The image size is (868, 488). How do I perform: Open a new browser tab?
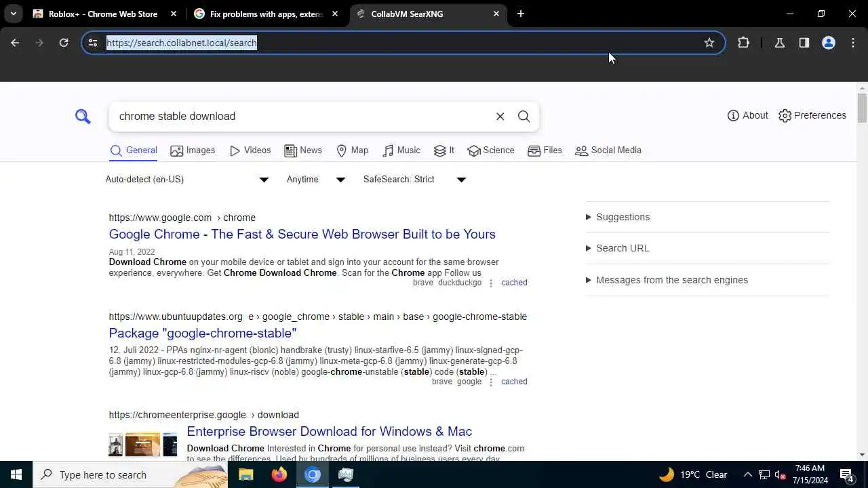(521, 14)
